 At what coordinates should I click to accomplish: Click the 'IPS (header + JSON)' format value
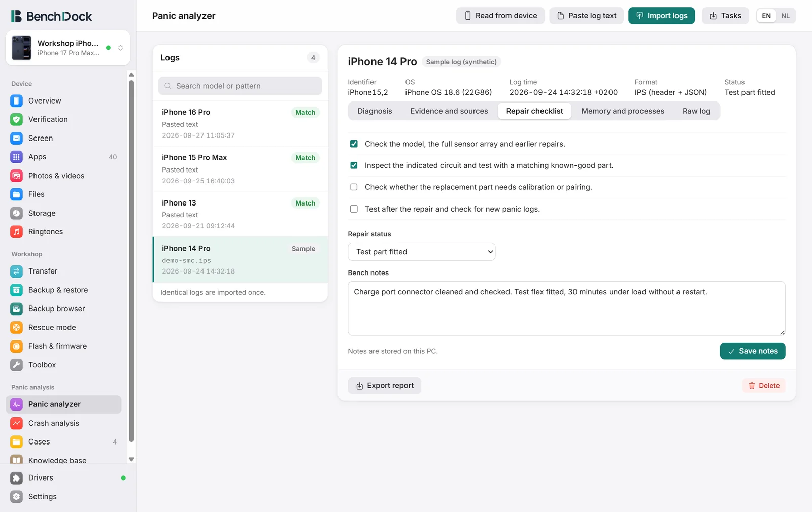click(x=671, y=92)
